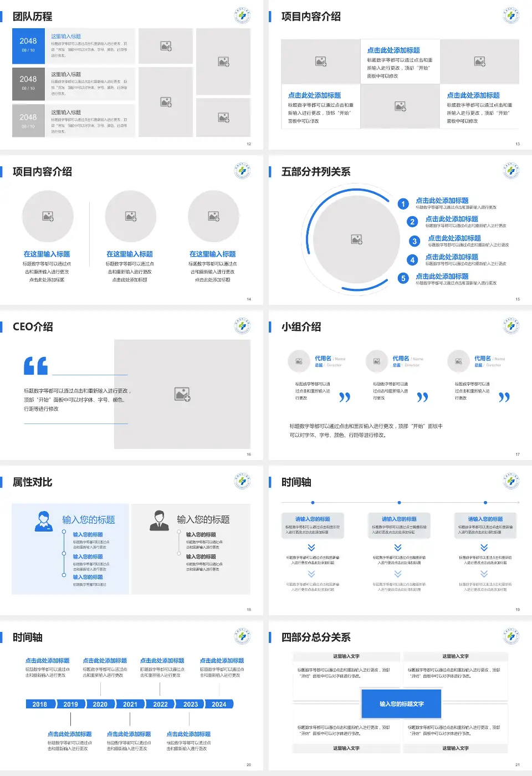Click the blue user avatar icon in 属性对比

coord(44,521)
